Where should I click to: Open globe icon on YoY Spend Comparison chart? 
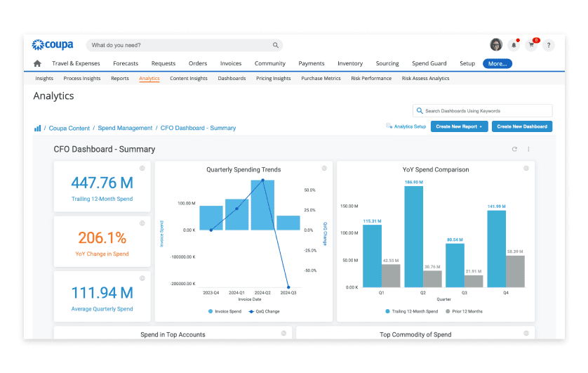(x=526, y=168)
